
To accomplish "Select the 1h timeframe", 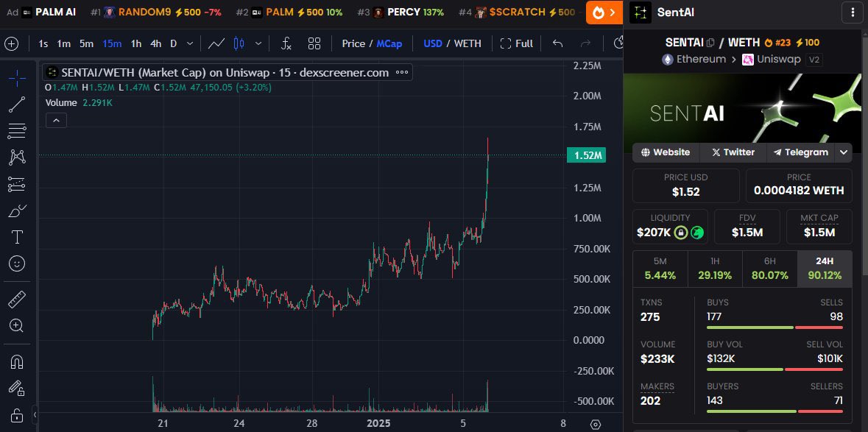I will [x=136, y=43].
